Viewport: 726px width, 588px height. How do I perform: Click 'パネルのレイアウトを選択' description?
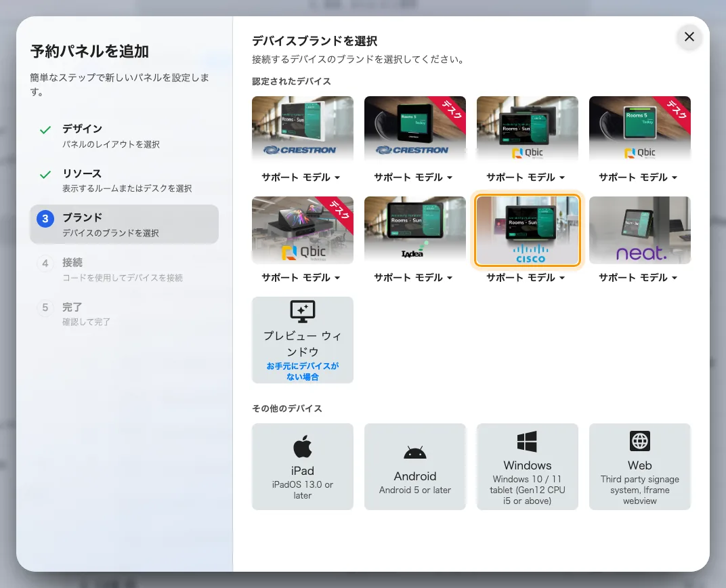(x=111, y=144)
